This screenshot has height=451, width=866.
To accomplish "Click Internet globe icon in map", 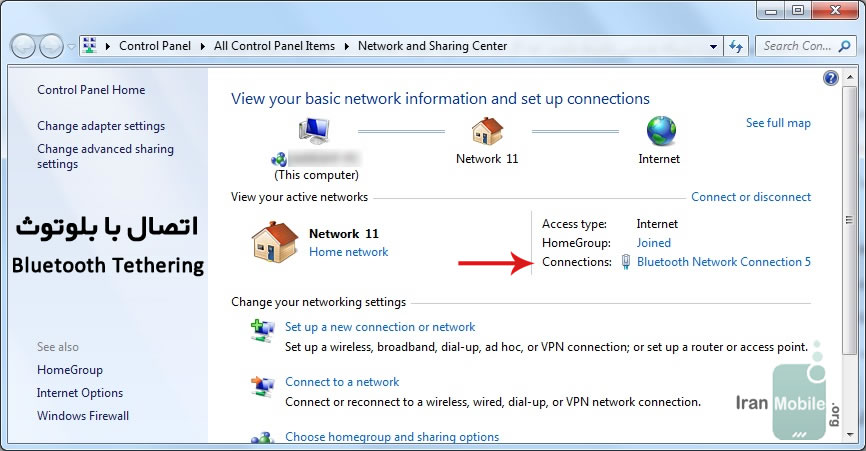I will (x=661, y=131).
